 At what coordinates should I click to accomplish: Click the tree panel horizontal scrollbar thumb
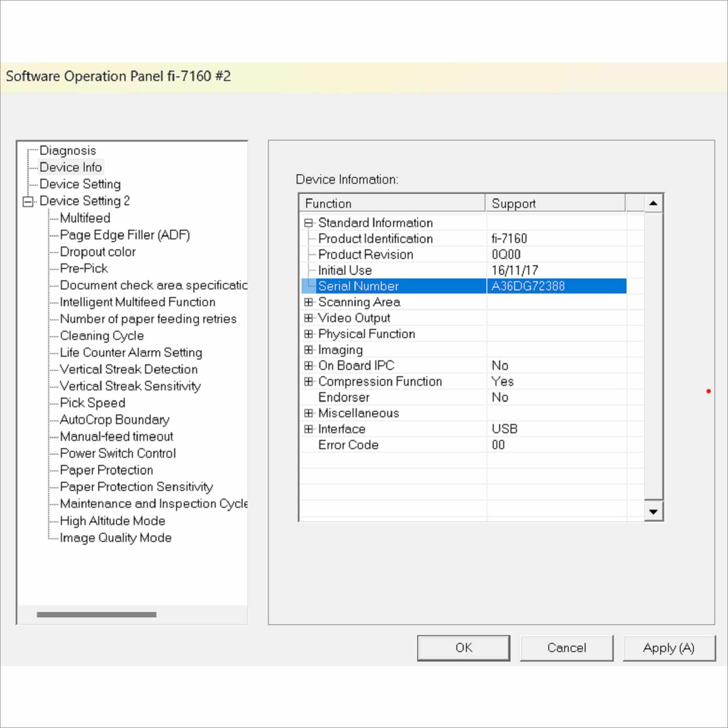click(x=96, y=615)
